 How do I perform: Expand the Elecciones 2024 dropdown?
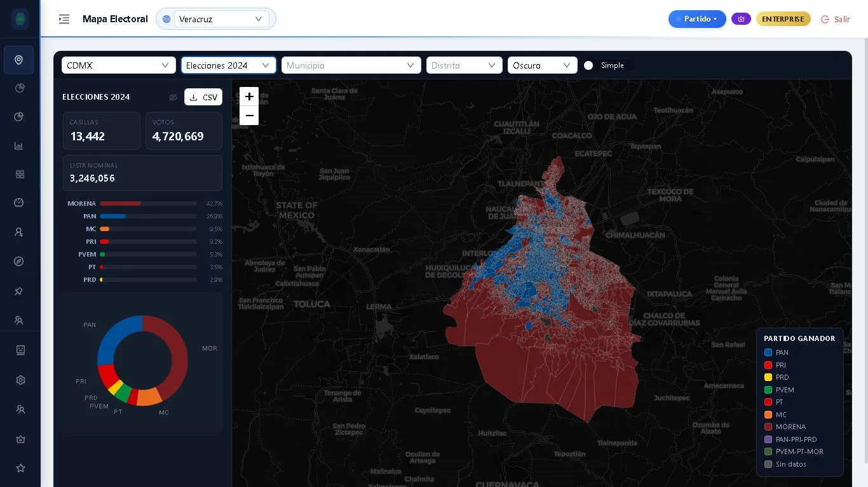pos(229,65)
